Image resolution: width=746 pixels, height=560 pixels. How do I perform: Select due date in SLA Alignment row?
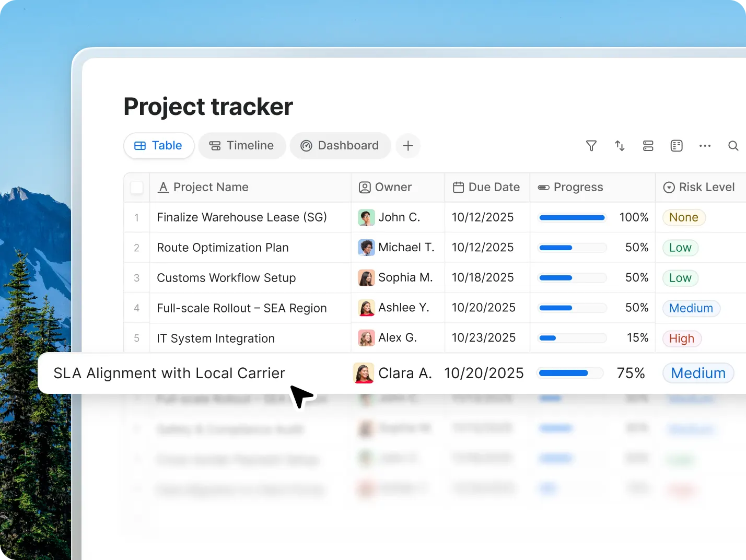pyautogui.click(x=484, y=373)
